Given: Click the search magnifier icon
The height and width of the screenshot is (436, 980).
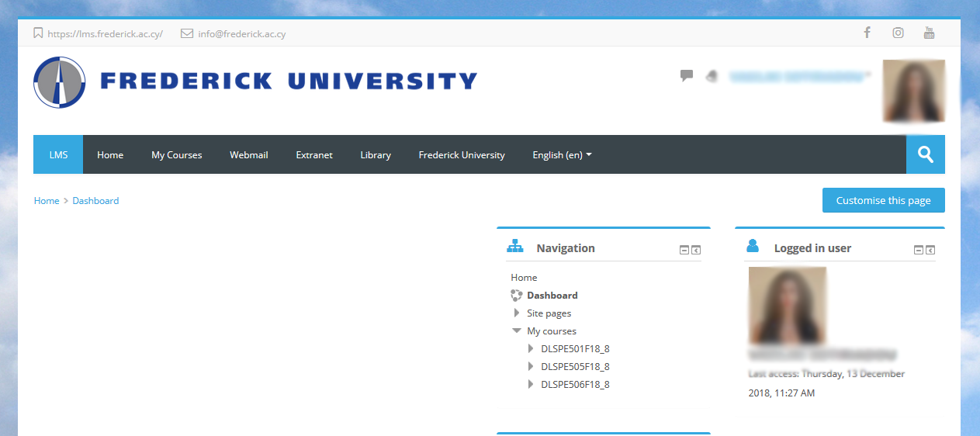Looking at the screenshot, I should 926,154.
